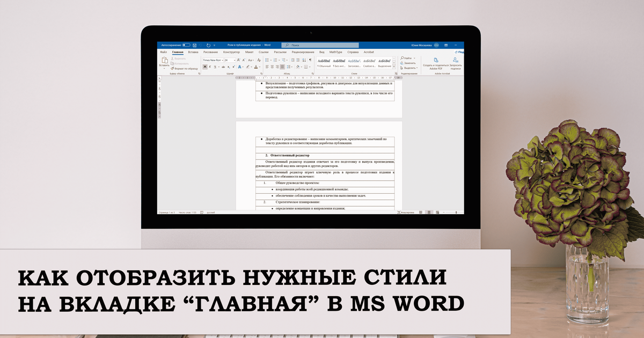Click the Юлия Москалева account avatar
Screen dimensions: 644x338
[436, 45]
